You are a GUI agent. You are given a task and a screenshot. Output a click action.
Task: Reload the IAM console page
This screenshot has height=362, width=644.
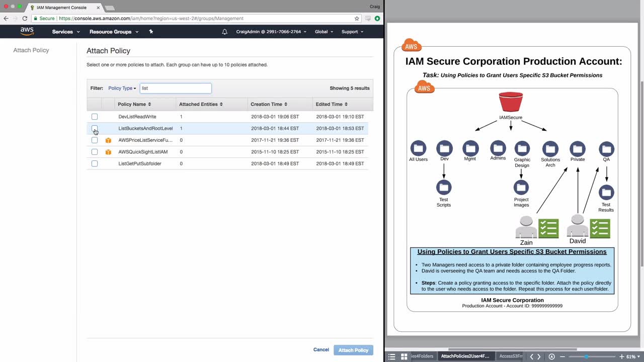(x=25, y=19)
